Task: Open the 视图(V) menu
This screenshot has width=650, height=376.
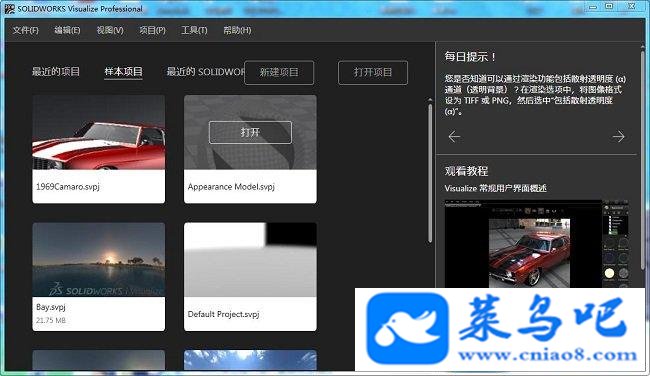Action: click(x=110, y=30)
